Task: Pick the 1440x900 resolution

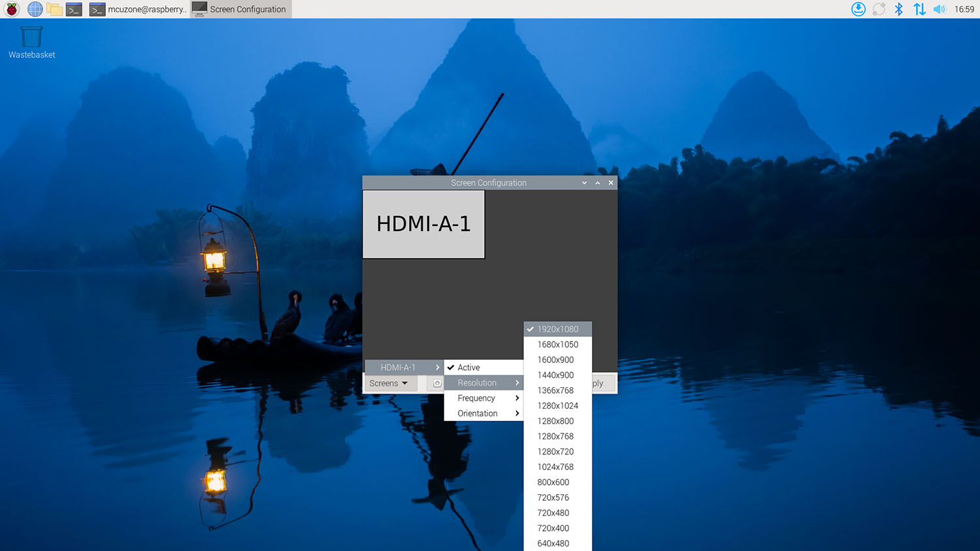Action: (558, 375)
